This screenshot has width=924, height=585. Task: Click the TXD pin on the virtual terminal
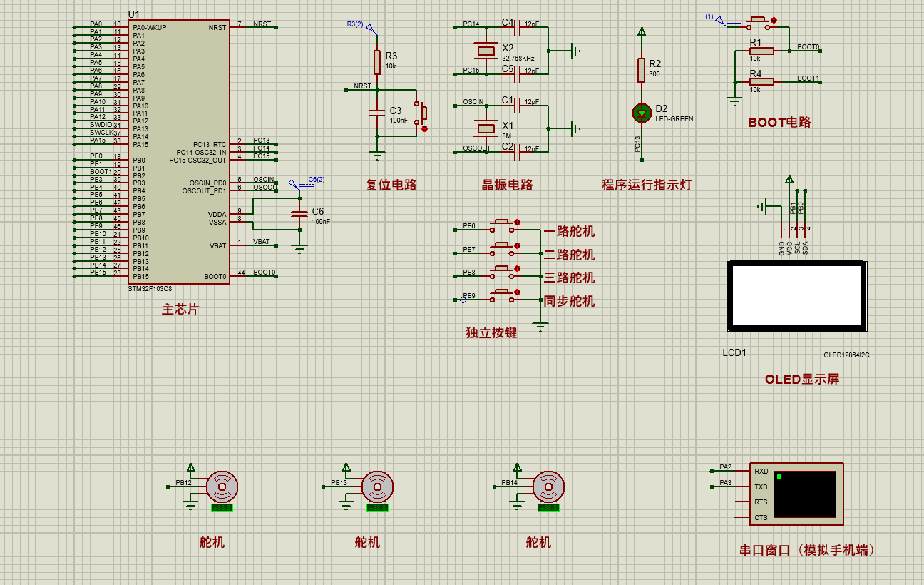(742, 487)
